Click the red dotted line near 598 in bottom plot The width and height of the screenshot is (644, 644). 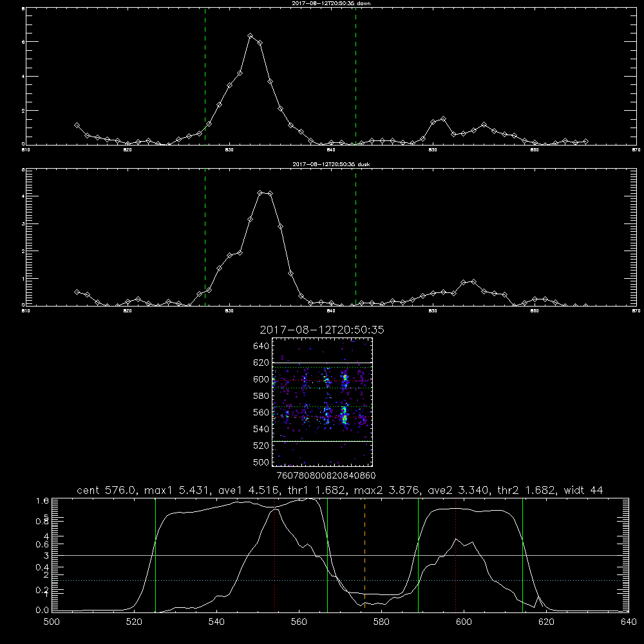[x=455, y=554]
